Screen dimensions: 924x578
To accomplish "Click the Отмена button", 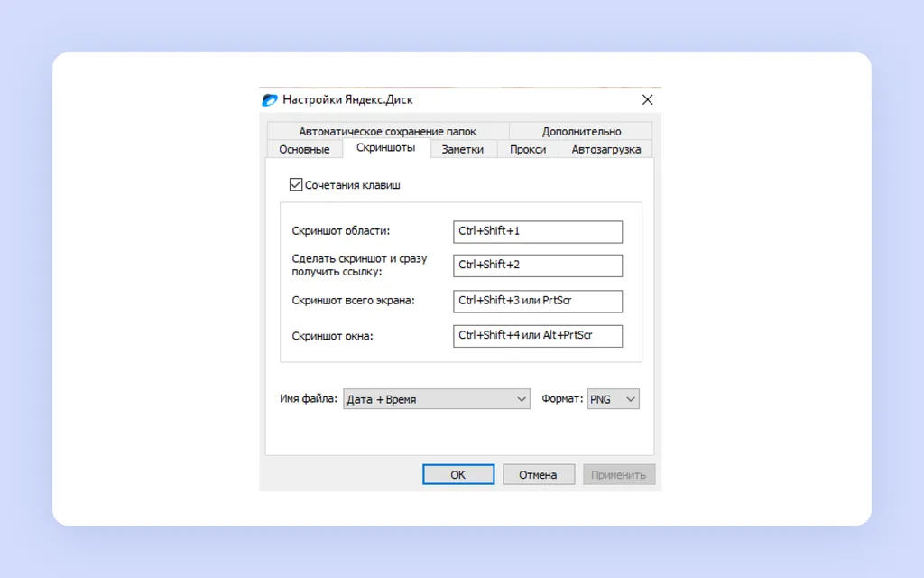I will point(538,474).
